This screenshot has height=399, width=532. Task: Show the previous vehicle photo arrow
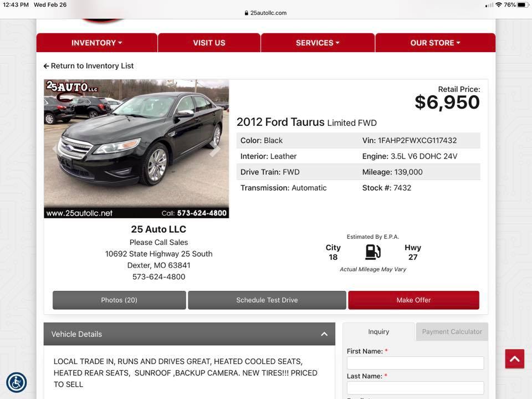pos(56,149)
